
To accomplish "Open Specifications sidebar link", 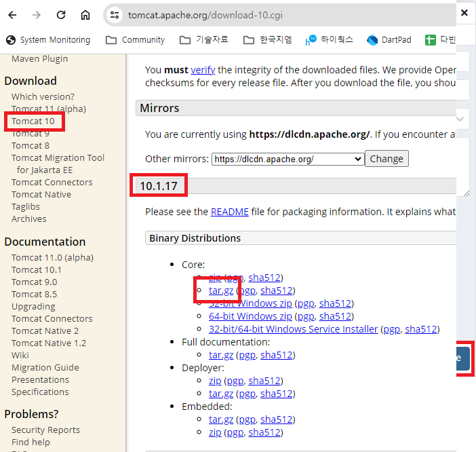I will (40, 392).
